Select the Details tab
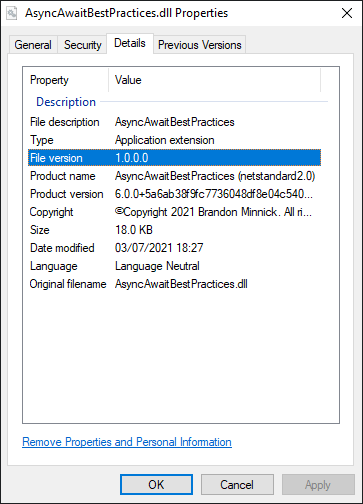The width and height of the screenshot is (363, 504). pyautogui.click(x=130, y=43)
